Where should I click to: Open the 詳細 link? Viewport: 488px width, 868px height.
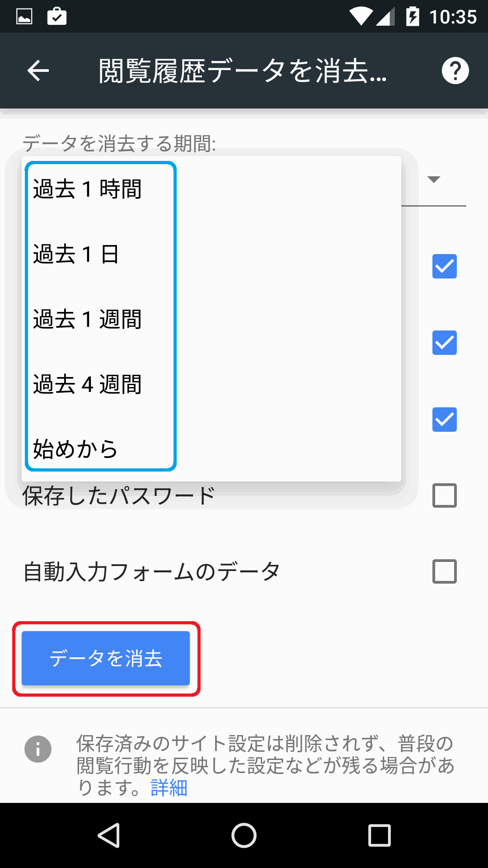click(x=169, y=788)
